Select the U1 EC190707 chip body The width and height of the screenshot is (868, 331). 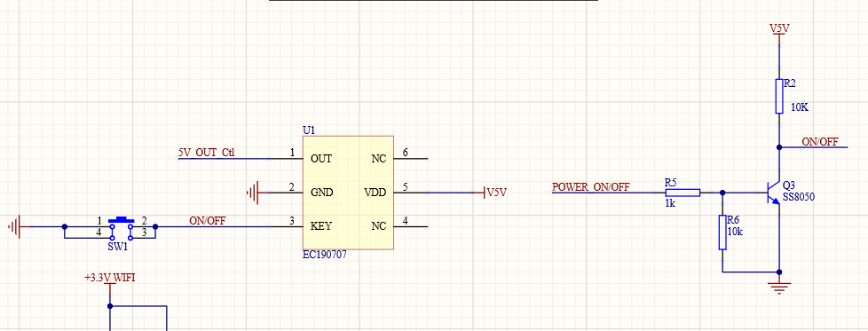(348, 193)
